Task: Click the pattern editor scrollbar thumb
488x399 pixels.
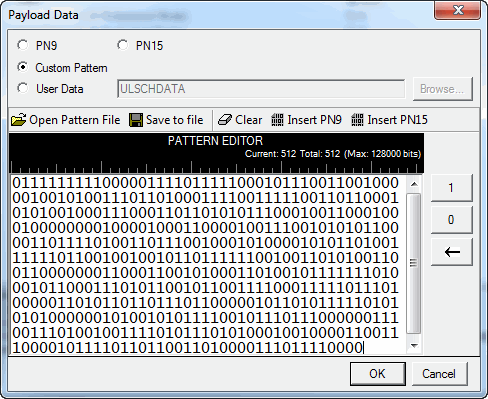Action: pos(414,263)
